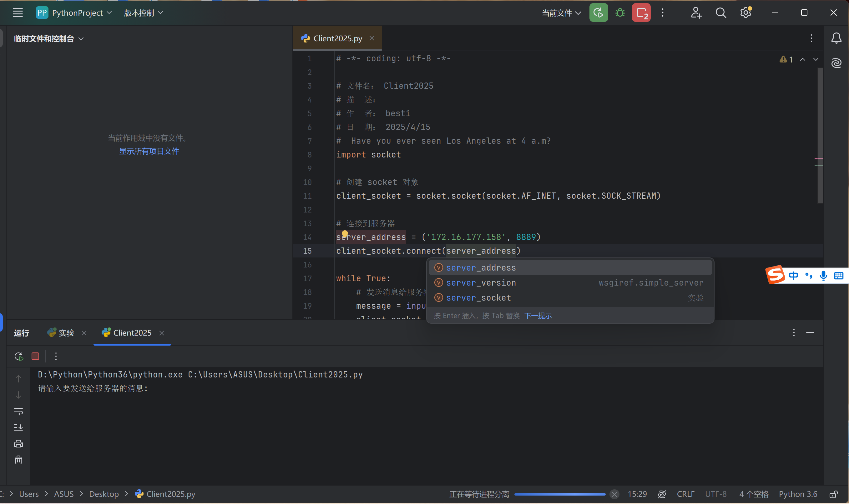
Task: Switch to the 实验 run tab
Action: [66, 333]
